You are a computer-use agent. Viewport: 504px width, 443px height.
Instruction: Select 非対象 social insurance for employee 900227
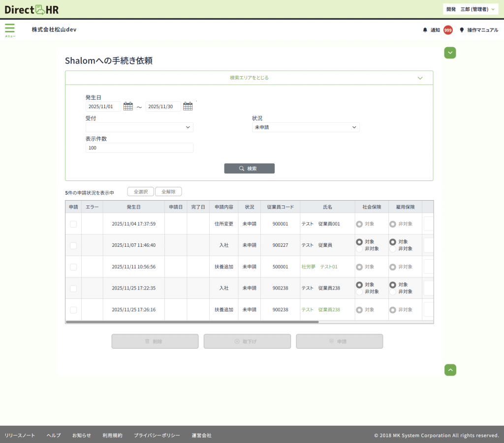pos(359,249)
